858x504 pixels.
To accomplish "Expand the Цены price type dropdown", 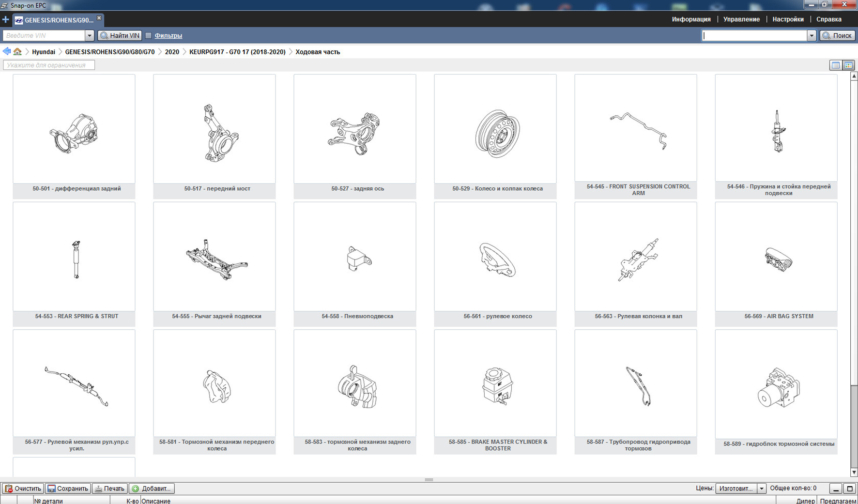I will (761, 489).
